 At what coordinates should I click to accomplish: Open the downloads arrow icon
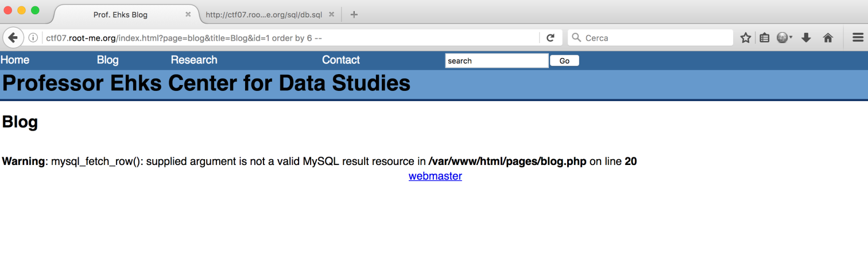tap(806, 38)
